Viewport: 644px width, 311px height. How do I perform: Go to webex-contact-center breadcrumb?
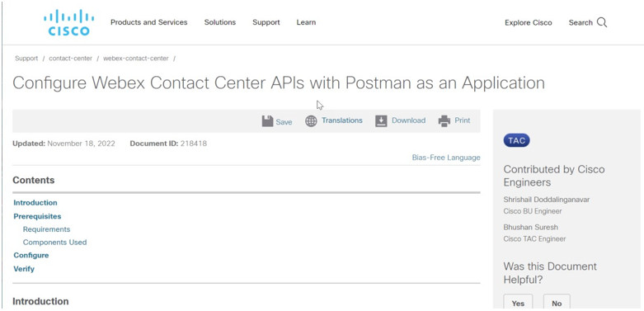136,59
